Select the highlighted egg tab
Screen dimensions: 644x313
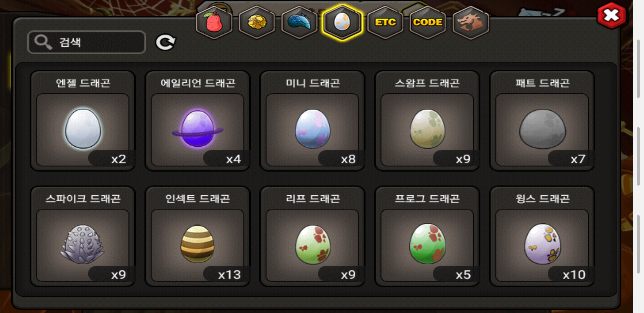(342, 23)
